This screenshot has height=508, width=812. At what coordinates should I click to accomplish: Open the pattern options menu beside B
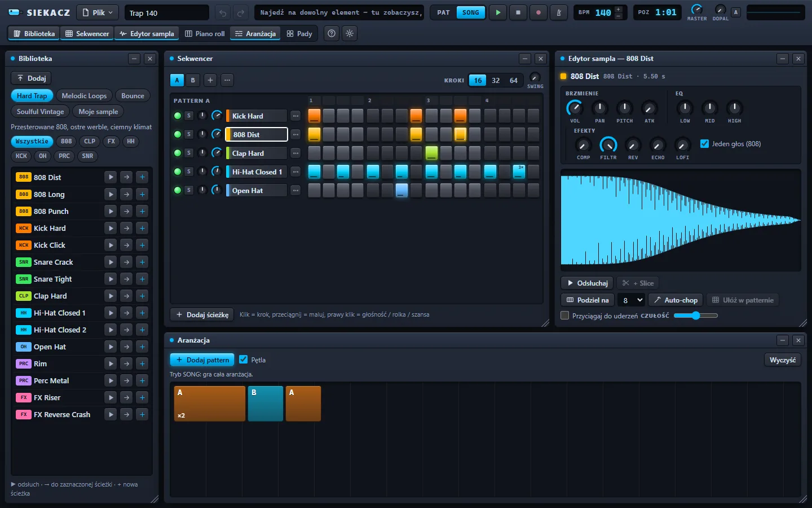pyautogui.click(x=227, y=80)
